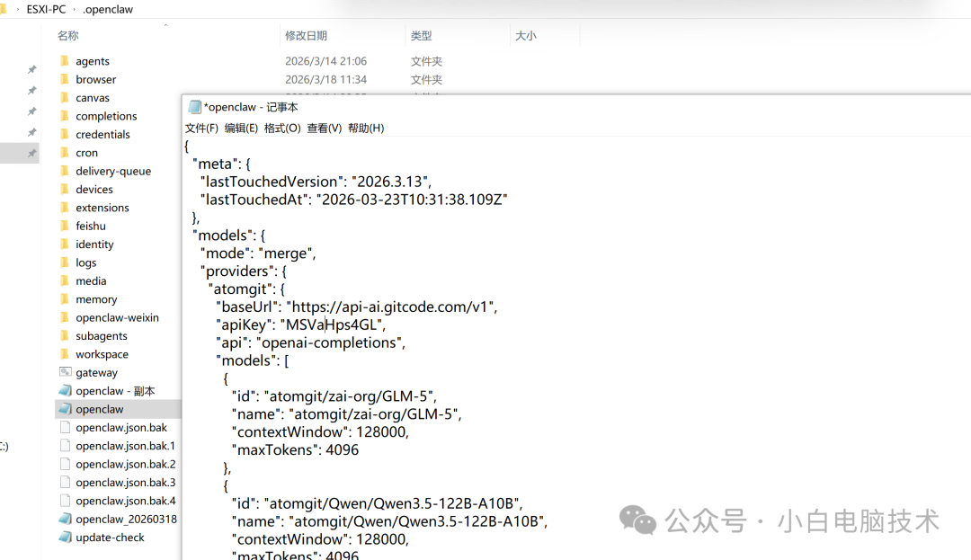Select the logs folder icon

[x=65, y=262]
